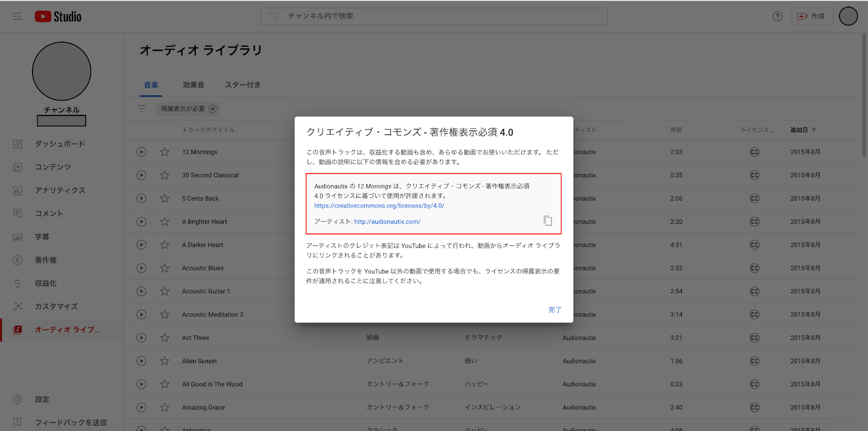Viewport: 868px width, 431px height.
Task: Copy the attribution text with clipboard icon
Action: point(548,221)
